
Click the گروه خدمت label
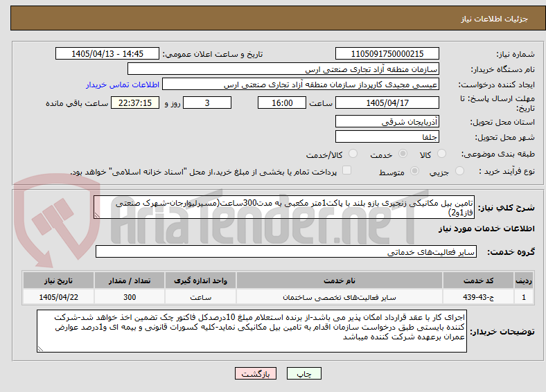click(x=511, y=251)
